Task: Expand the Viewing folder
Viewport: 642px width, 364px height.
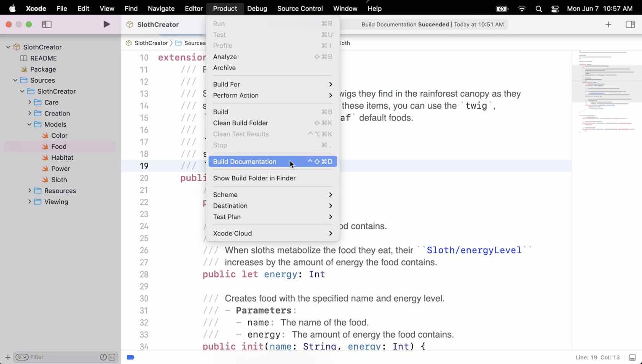Action: tap(29, 202)
